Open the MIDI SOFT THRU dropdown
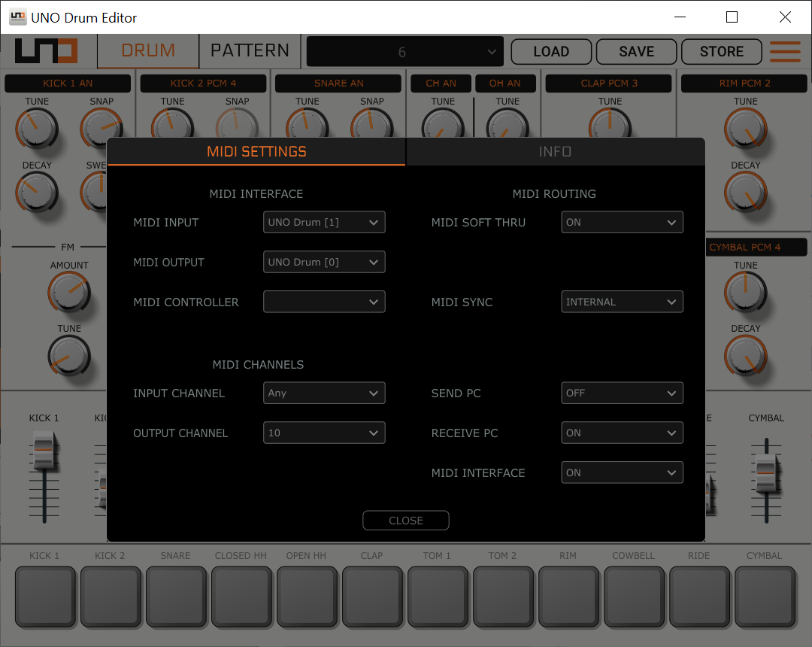The width and height of the screenshot is (812, 647). tap(622, 222)
